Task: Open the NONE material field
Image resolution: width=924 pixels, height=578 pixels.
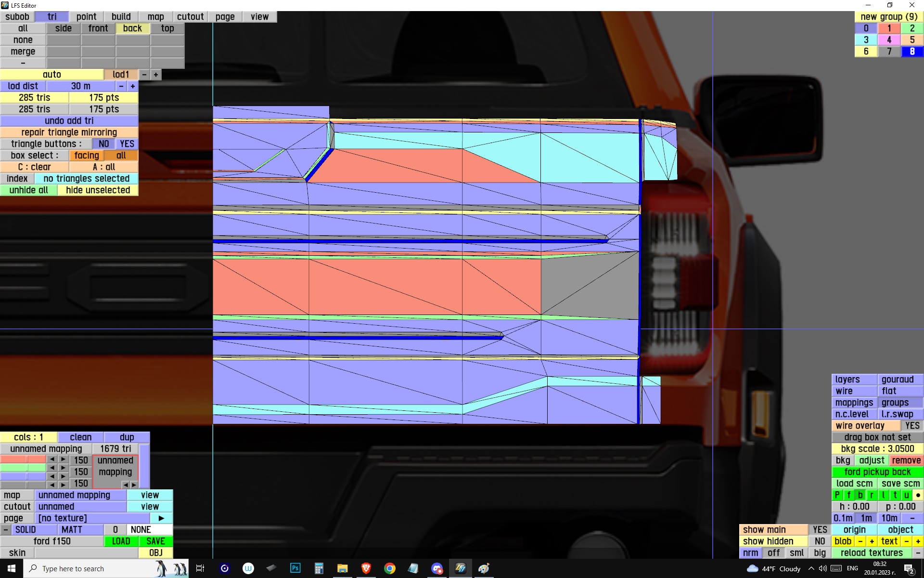Action: (149, 530)
